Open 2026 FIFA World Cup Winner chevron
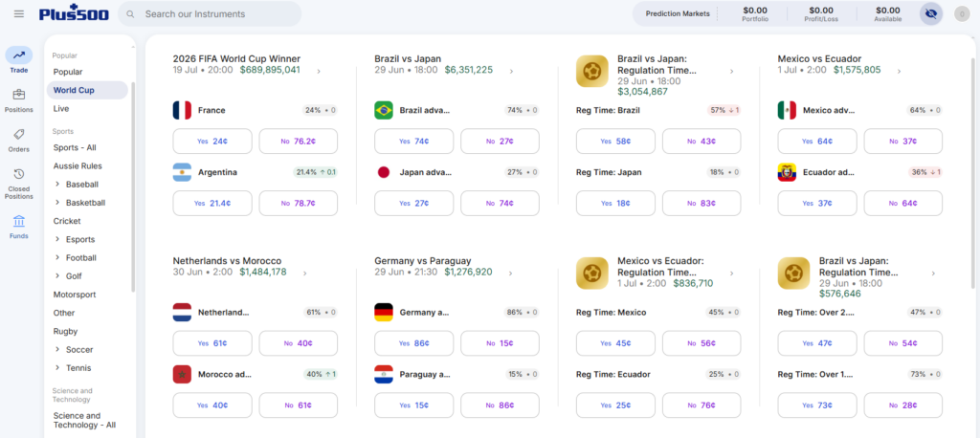Image resolution: width=980 pixels, height=438 pixels. (x=319, y=71)
